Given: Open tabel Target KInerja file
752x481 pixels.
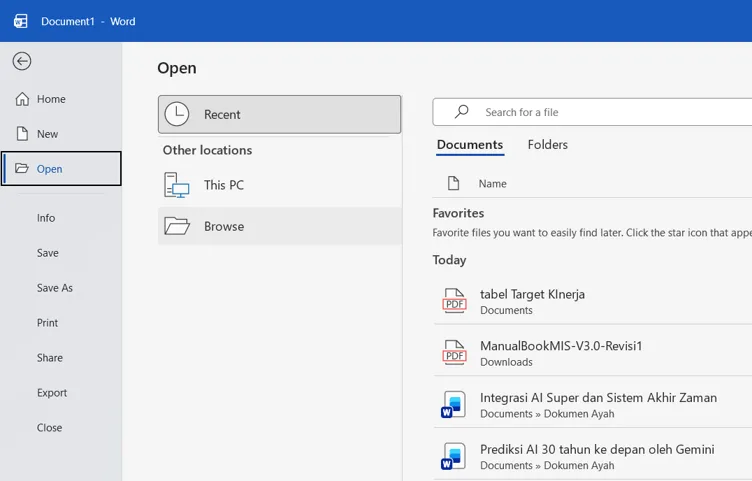Looking at the screenshot, I should pos(593,301).
